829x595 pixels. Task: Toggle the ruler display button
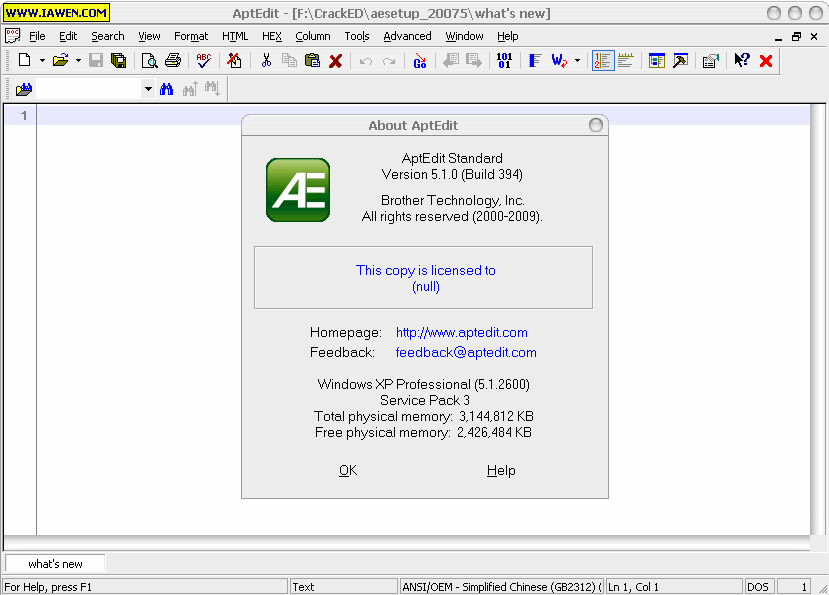626,61
